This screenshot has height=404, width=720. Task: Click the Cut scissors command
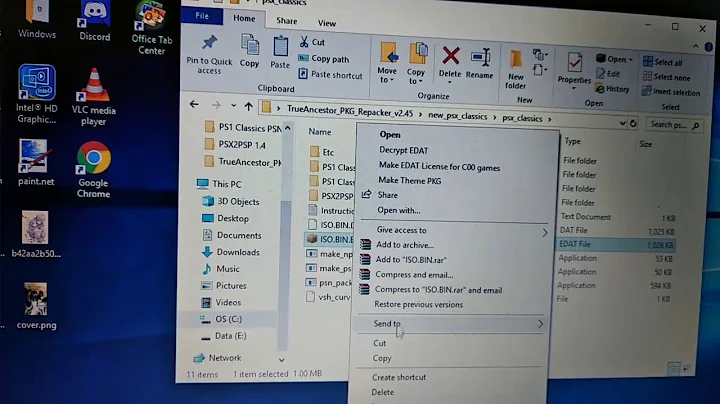(x=312, y=42)
